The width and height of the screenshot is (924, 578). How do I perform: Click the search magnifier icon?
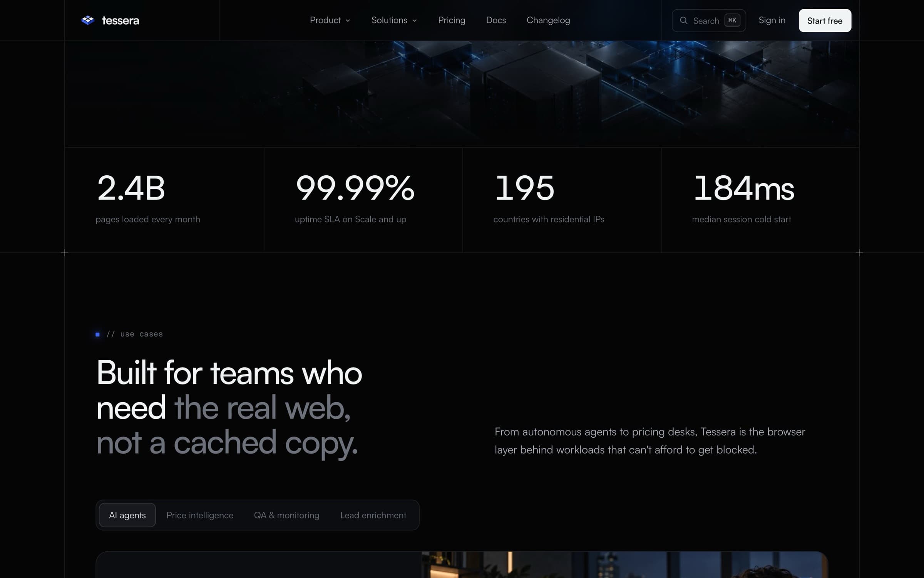point(683,20)
